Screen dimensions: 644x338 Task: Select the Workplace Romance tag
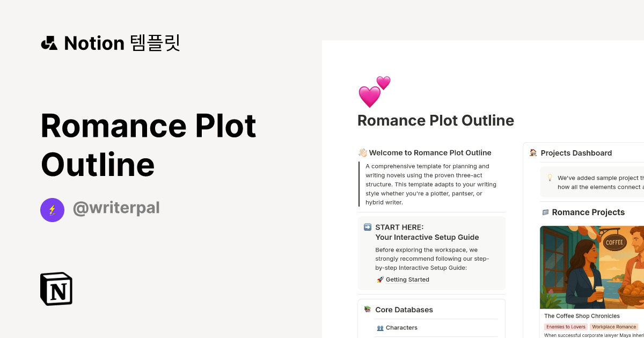(614, 326)
